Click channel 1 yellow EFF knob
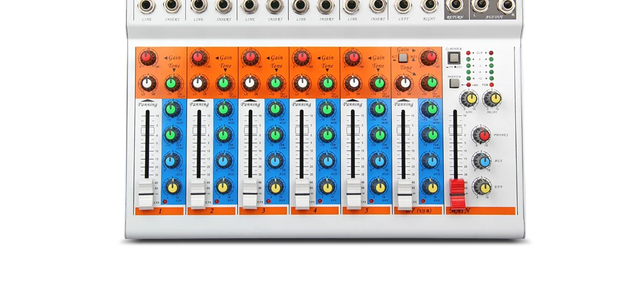 coord(172,188)
